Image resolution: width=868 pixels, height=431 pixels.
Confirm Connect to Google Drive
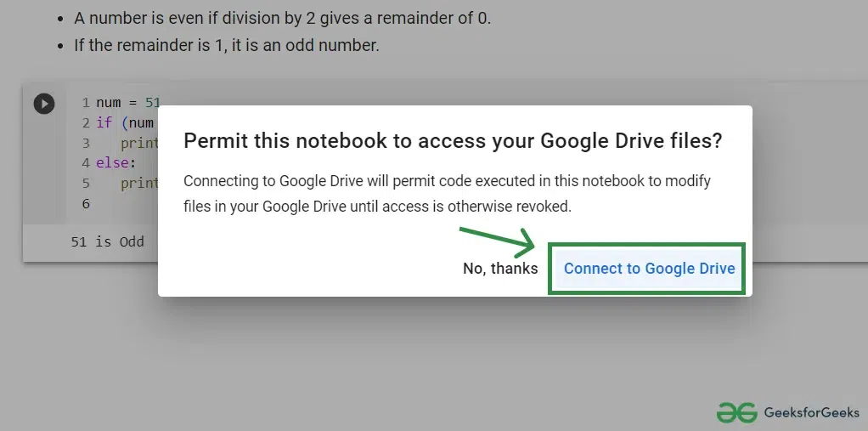pos(649,269)
